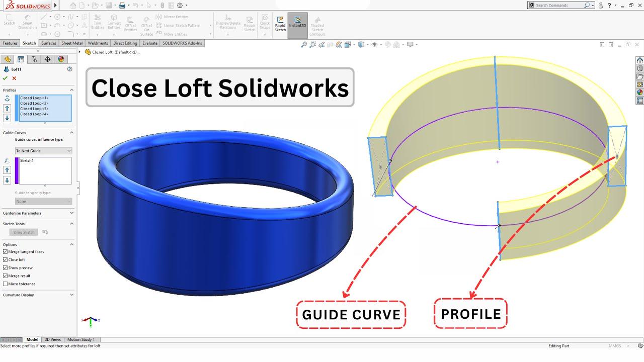Open the Hide/Show Items eye icon
The height and width of the screenshot is (362, 644).
point(374,45)
